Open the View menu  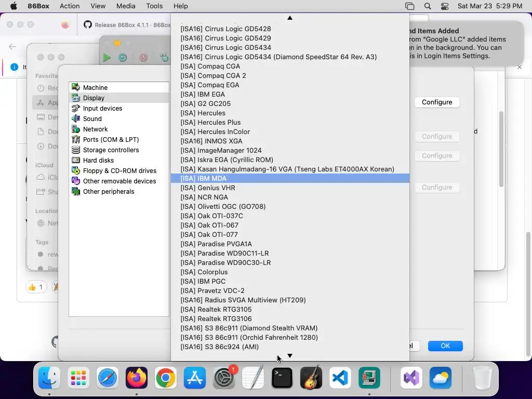tap(98, 6)
